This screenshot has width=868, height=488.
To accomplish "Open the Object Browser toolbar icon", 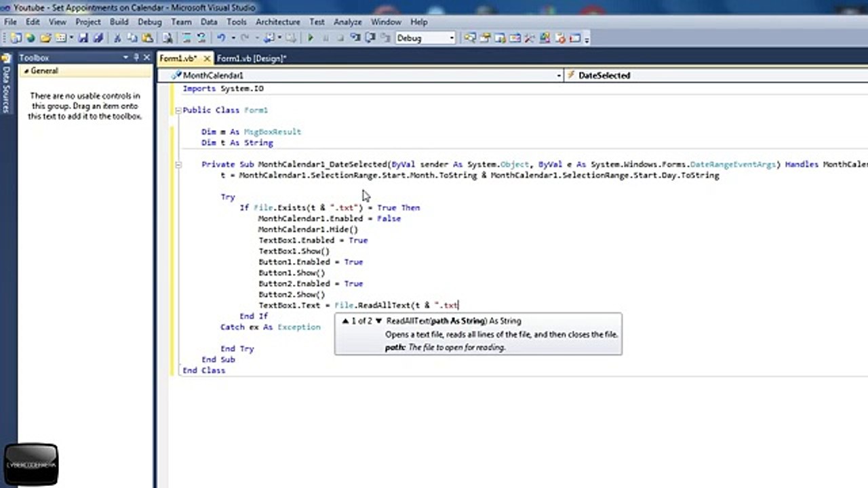I will [515, 38].
